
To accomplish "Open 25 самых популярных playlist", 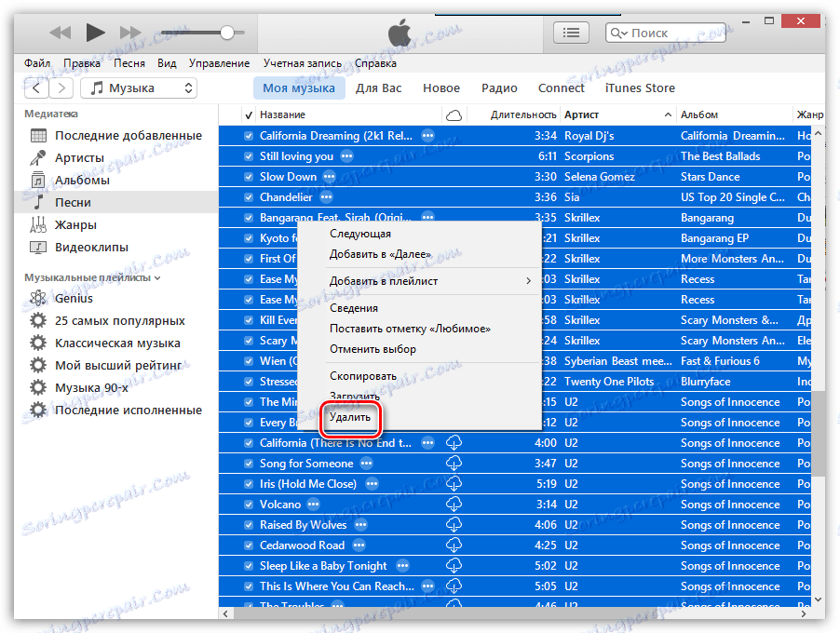I will pos(116,321).
